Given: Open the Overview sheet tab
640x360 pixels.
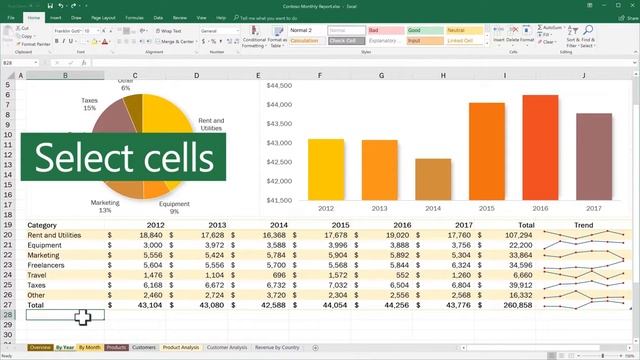Looking at the screenshot, I should [x=40, y=347].
